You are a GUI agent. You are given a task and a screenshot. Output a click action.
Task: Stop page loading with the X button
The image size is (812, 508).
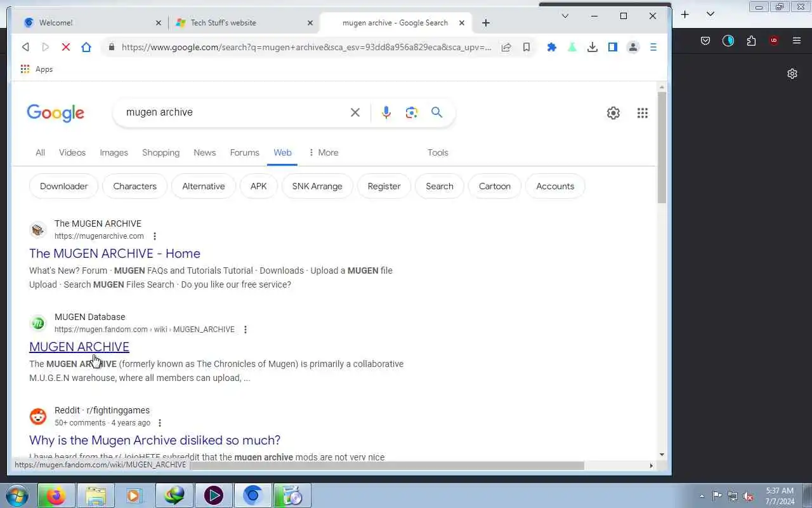(x=65, y=47)
